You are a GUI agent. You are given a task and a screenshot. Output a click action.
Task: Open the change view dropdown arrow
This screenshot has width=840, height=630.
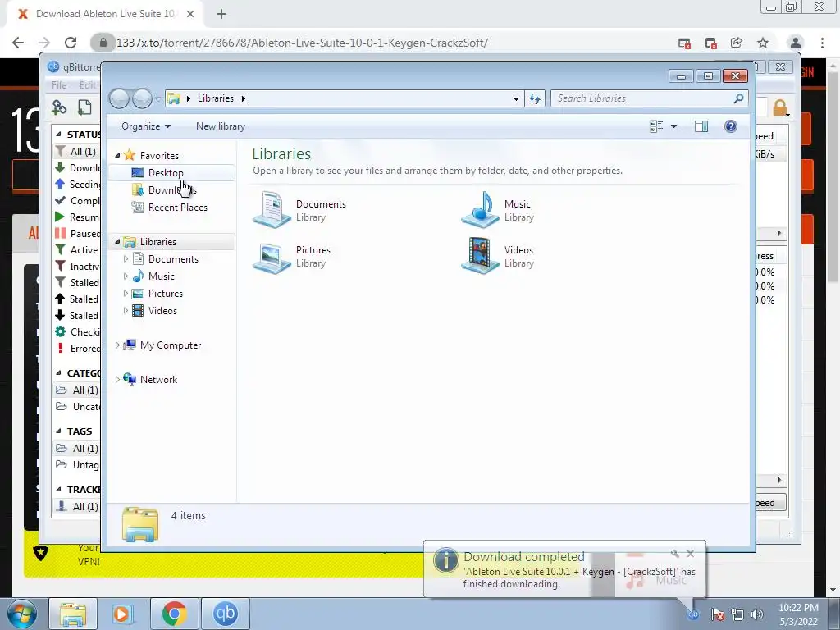point(674,126)
